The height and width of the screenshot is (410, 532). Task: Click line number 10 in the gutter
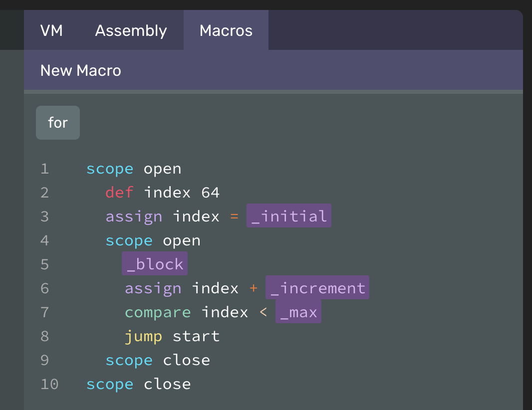[x=49, y=384]
